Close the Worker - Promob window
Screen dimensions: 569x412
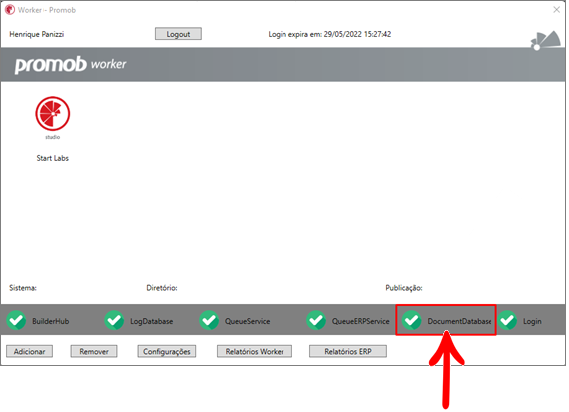coord(556,10)
